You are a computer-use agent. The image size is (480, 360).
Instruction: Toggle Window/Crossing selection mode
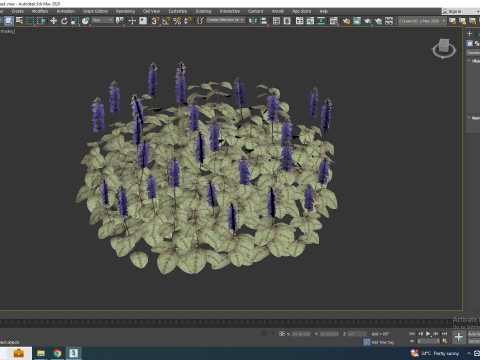41,21
